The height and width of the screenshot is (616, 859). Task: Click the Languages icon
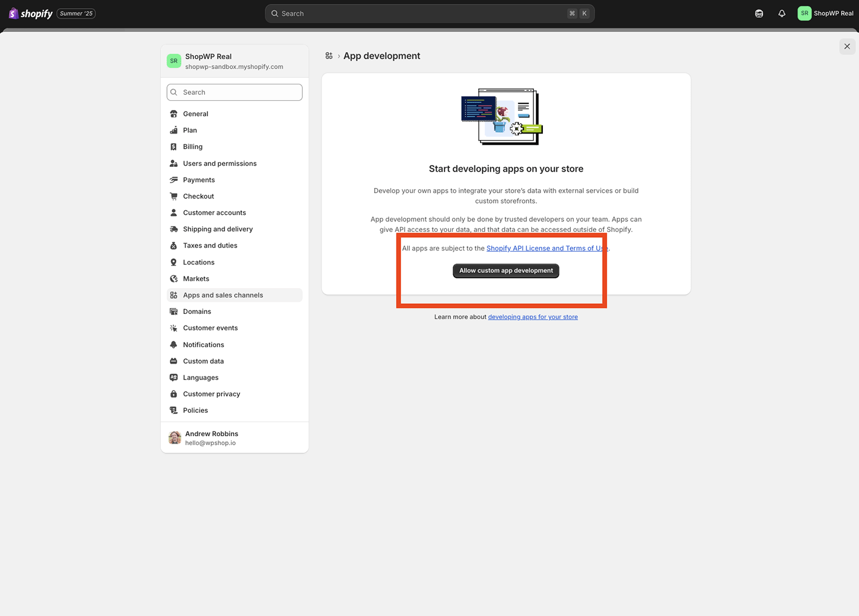click(x=174, y=378)
